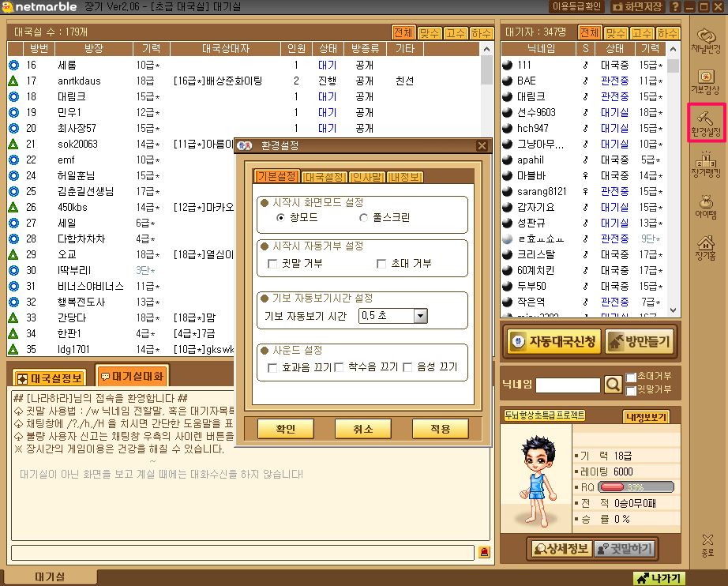Click the 종료 exit X icon
The width and height of the screenshot is (728, 586).
click(x=707, y=545)
